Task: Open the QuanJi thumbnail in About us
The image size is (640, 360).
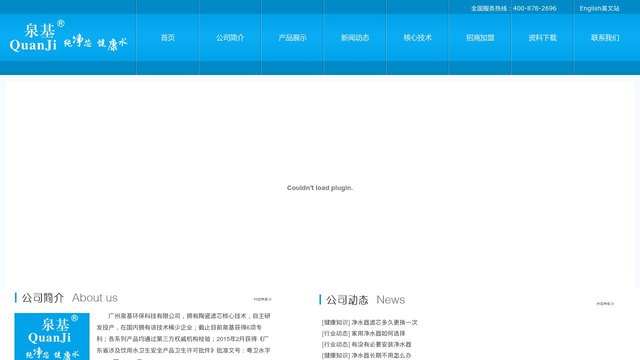Action: [52, 336]
